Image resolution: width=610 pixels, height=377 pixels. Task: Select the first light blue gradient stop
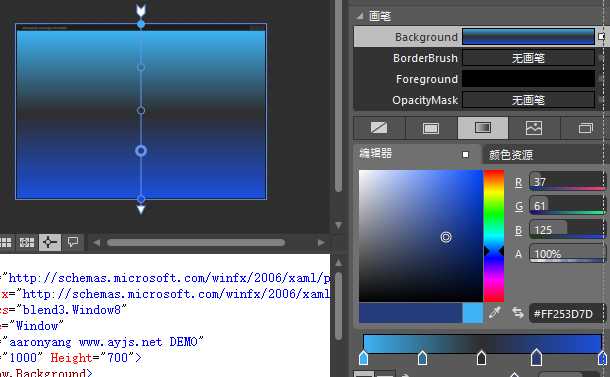click(x=363, y=358)
